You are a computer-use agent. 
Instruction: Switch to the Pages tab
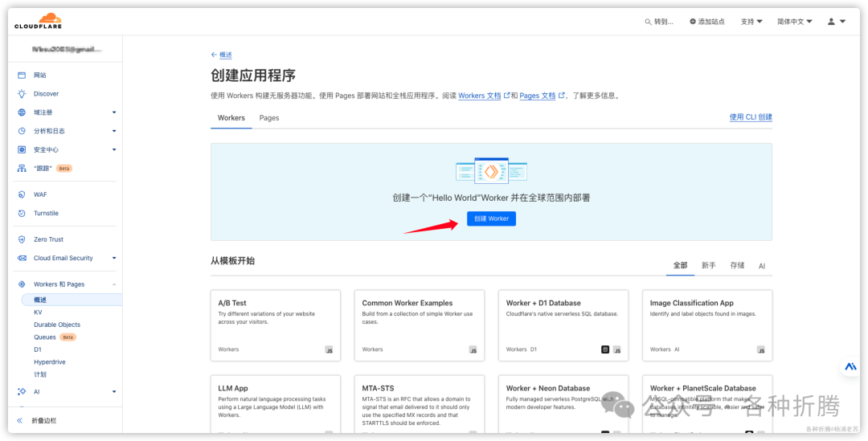[x=269, y=118]
